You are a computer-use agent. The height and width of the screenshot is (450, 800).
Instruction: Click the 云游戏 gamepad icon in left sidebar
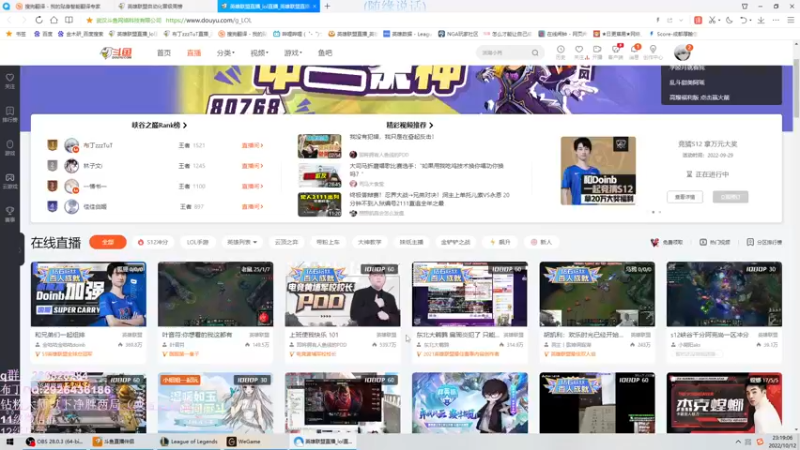coord(10,181)
